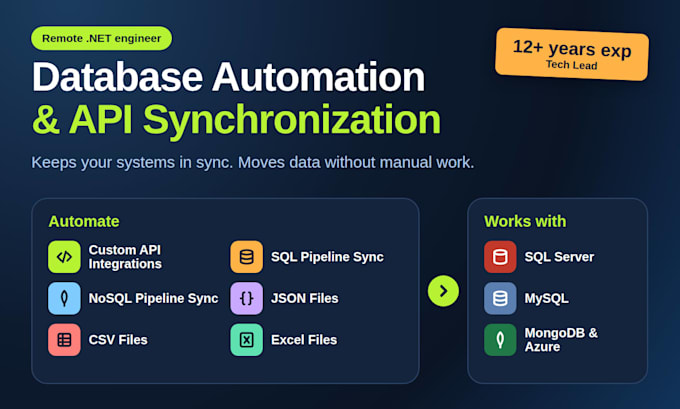Click the Remote .NET engineer pill badge

(101, 38)
